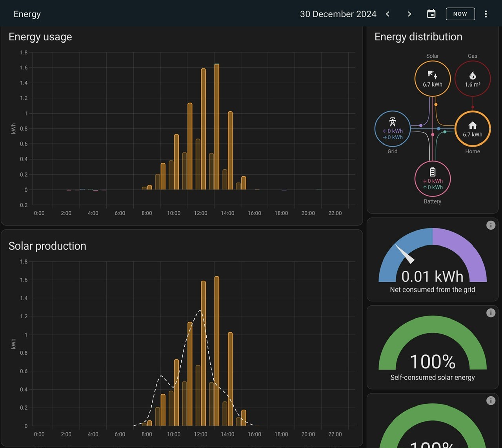502x448 pixels.
Task: Click the Gas 1.6 m³ flame circle
Action: (x=473, y=78)
